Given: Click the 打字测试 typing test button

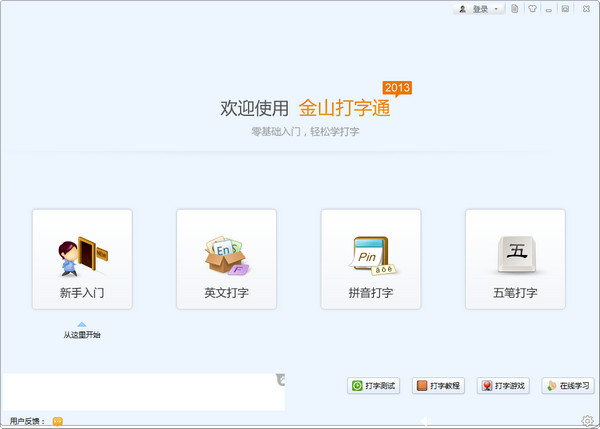Looking at the screenshot, I should 373,386.
